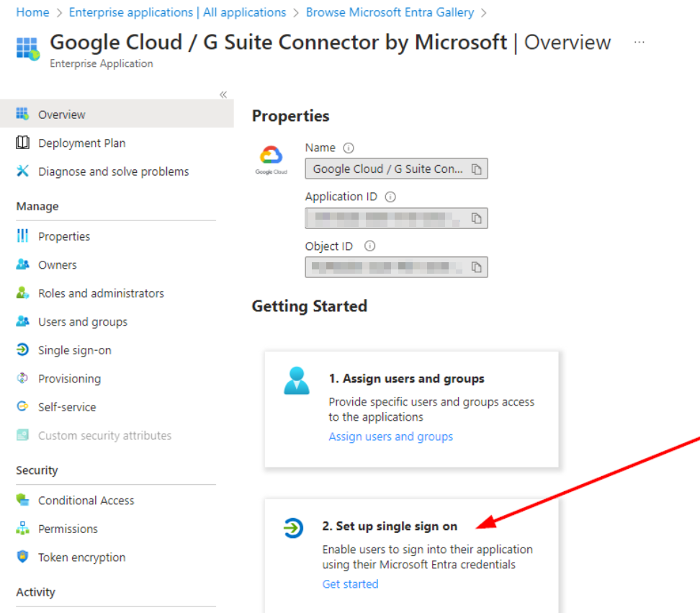Click the Google Cloud logo icon
Screen dimensions: 700x613
(x=272, y=157)
